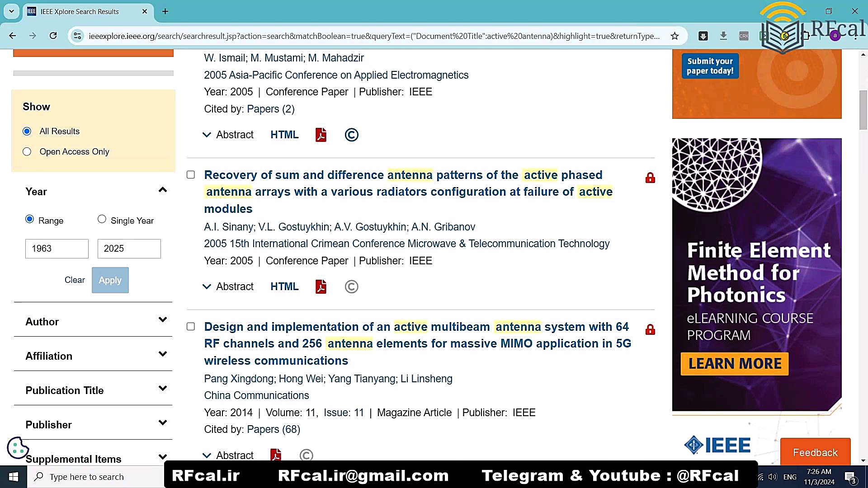868x488 pixels.
Task: Click copyright icon under the 2005 Asia-Pacific paper
Action: pos(351,135)
